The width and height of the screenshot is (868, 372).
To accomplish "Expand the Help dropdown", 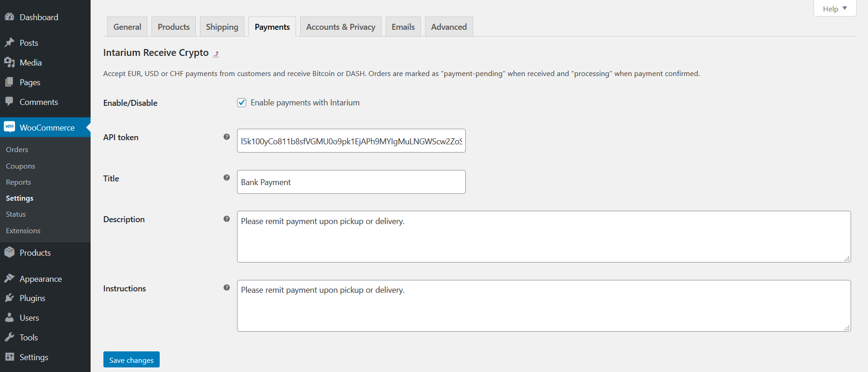I will pyautogui.click(x=835, y=9).
